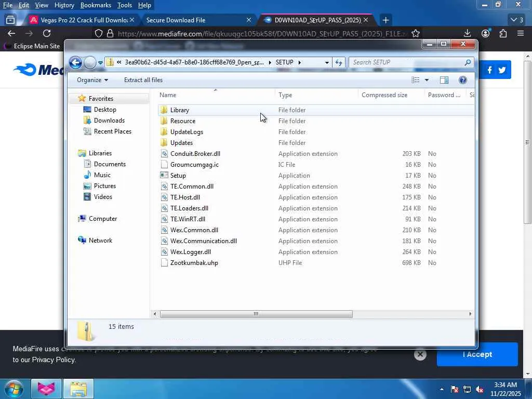Select TE.Host.dll file
Viewport: 532px width, 399px height.
(x=185, y=197)
